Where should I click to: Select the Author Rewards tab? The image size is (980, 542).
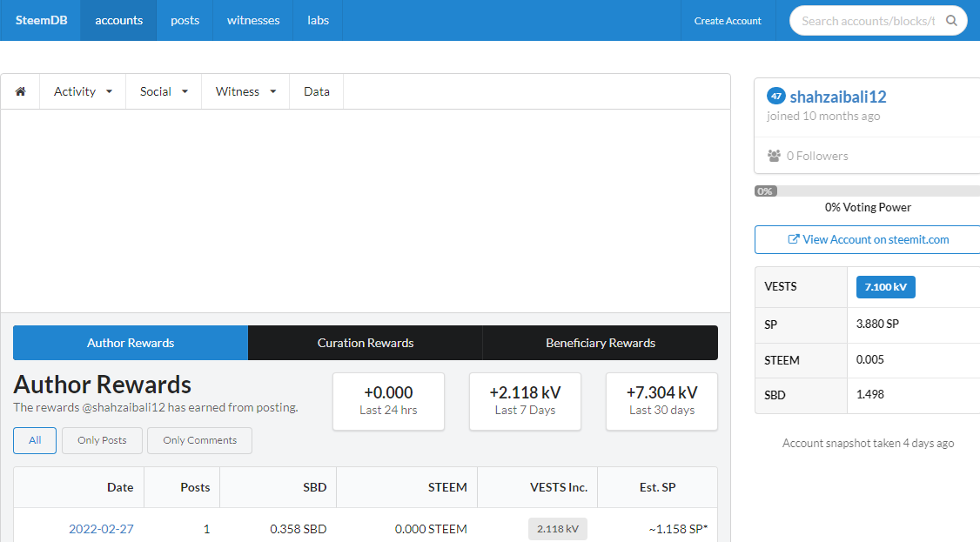click(131, 343)
